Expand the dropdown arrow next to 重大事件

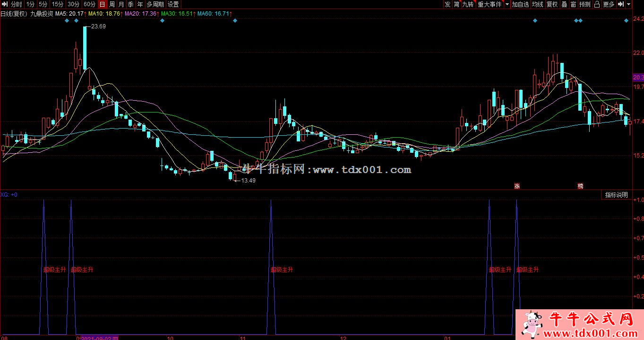[x=507, y=4]
